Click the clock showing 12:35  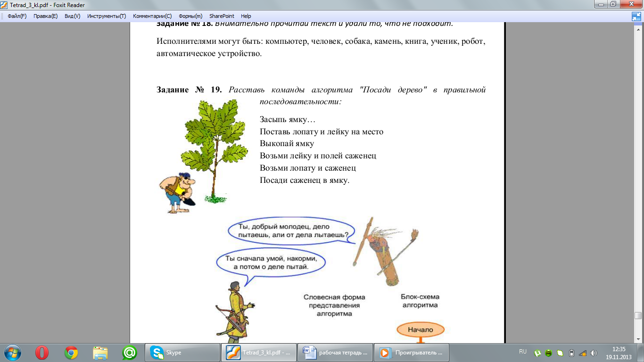coord(619,353)
